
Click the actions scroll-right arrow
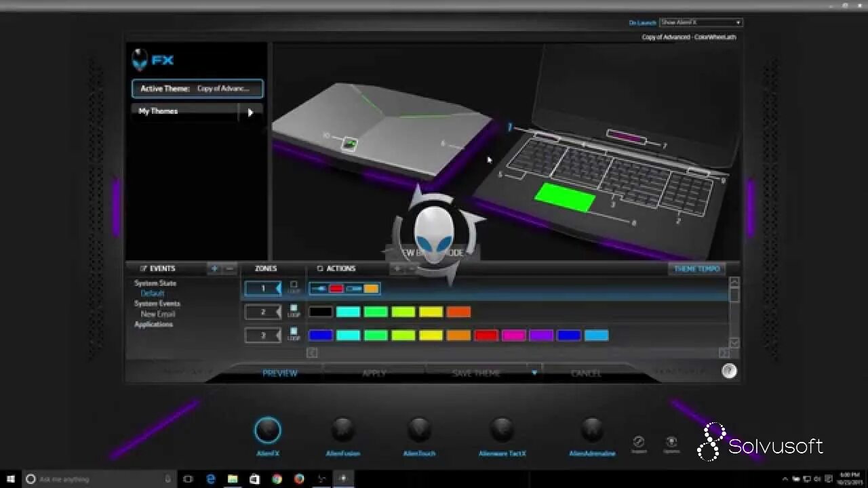(x=724, y=353)
